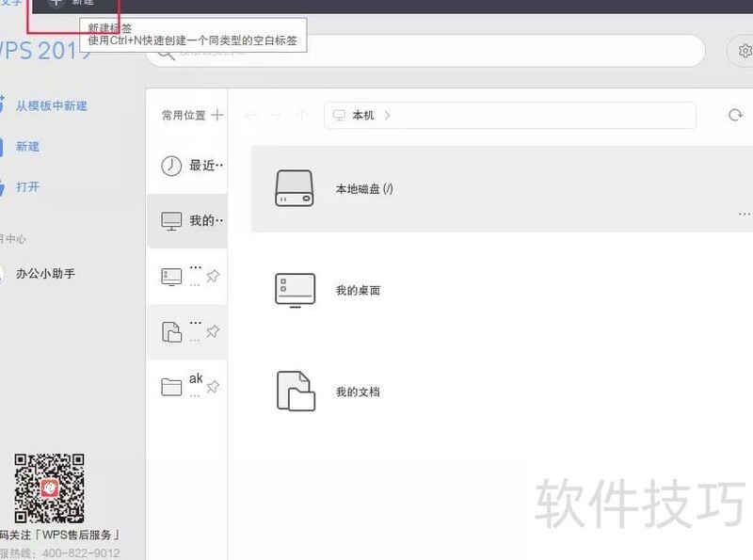Select the documents entry in common locations

click(x=186, y=332)
